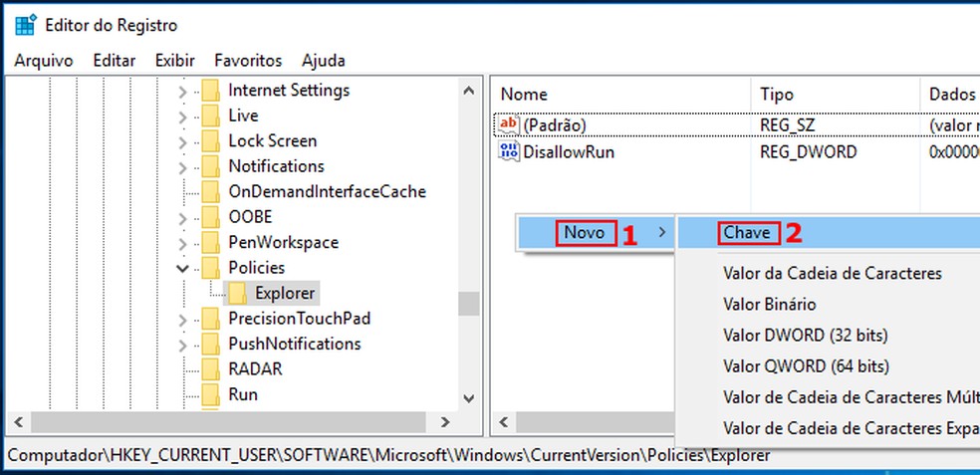
Task: Expand the Internet Settings tree node
Action: 182,91
